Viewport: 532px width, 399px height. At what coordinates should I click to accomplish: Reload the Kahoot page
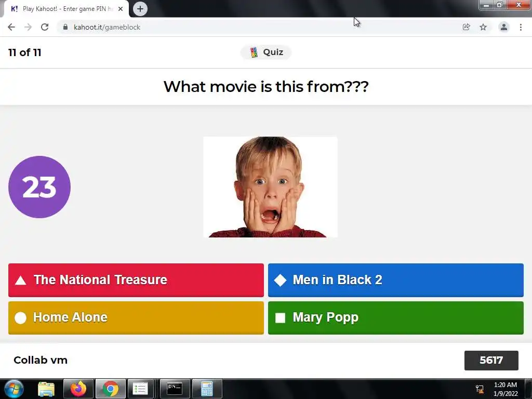[45, 27]
